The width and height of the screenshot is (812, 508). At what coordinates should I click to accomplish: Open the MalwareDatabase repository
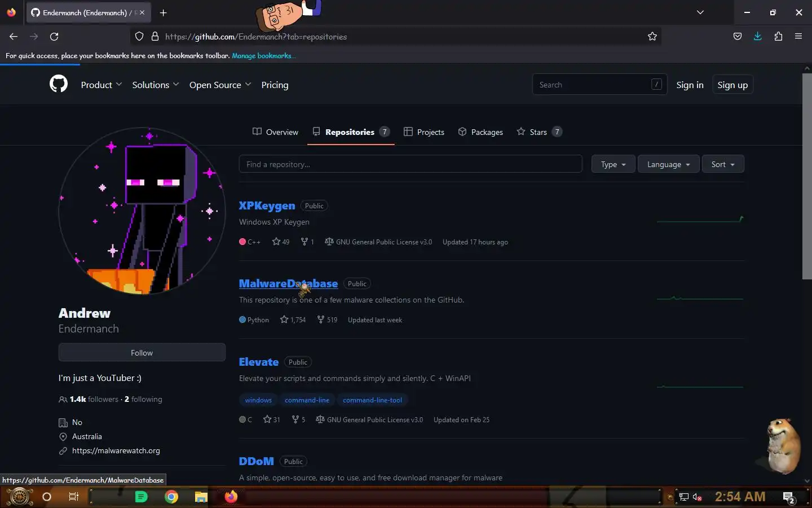point(288,283)
